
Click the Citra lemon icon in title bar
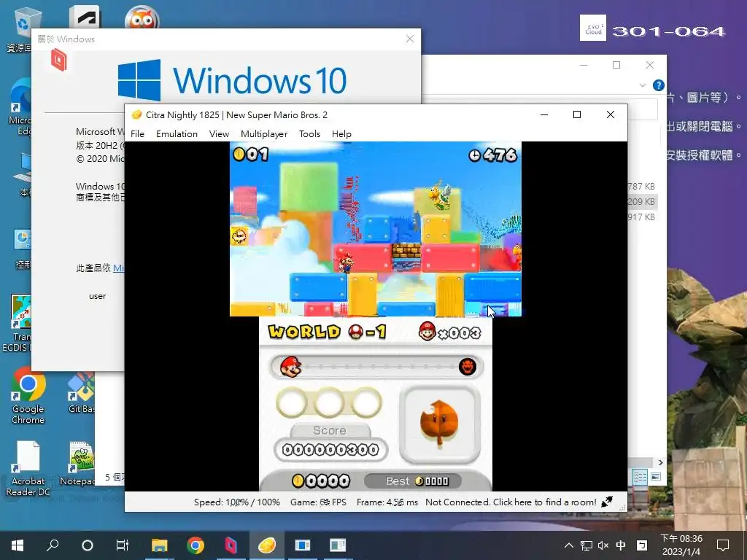click(x=136, y=114)
